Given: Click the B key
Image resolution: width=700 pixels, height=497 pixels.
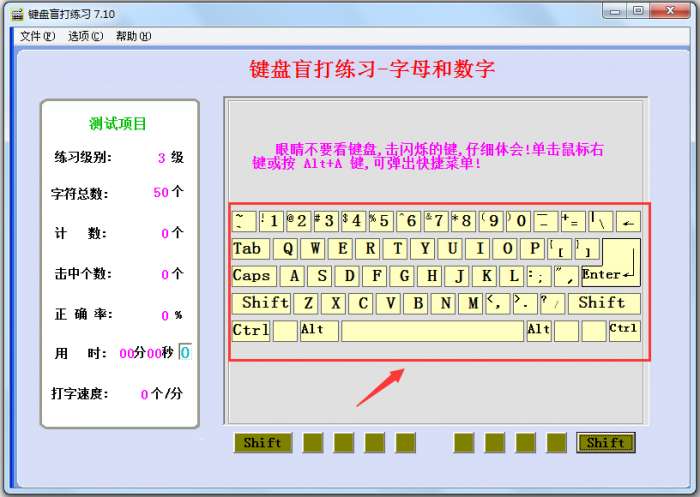Looking at the screenshot, I should [417, 304].
